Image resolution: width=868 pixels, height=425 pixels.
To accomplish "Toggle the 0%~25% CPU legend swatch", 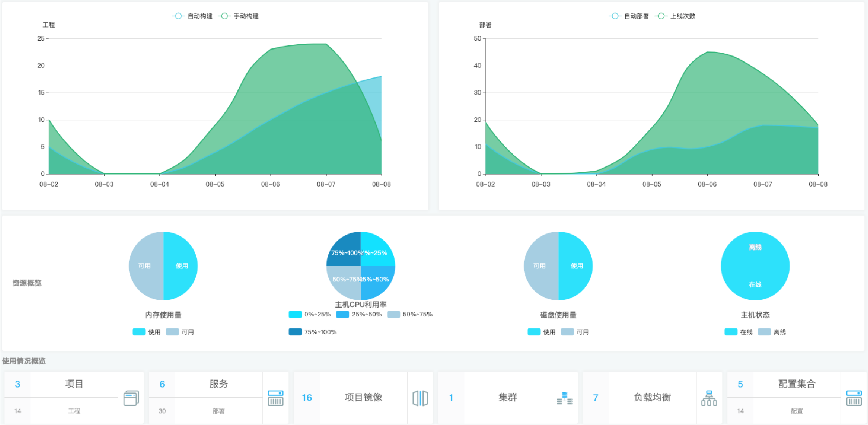I will tap(296, 314).
